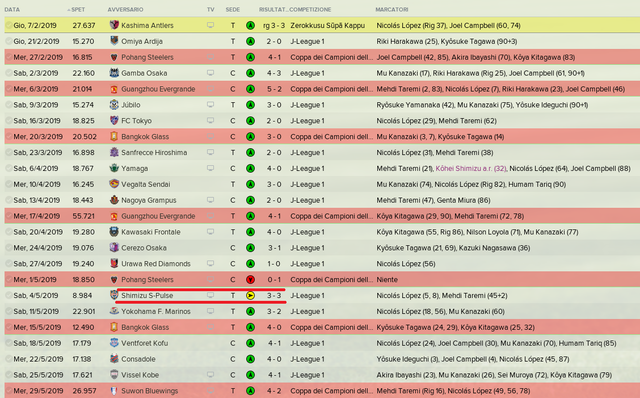640x398 pixels.
Task: Click the Ventforet Kofu club crest
Action: (114, 343)
